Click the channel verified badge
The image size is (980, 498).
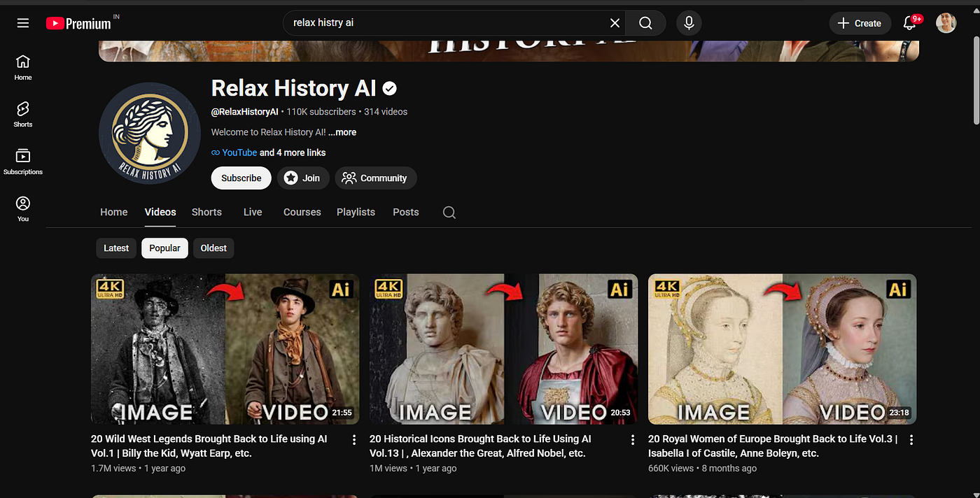pos(390,89)
